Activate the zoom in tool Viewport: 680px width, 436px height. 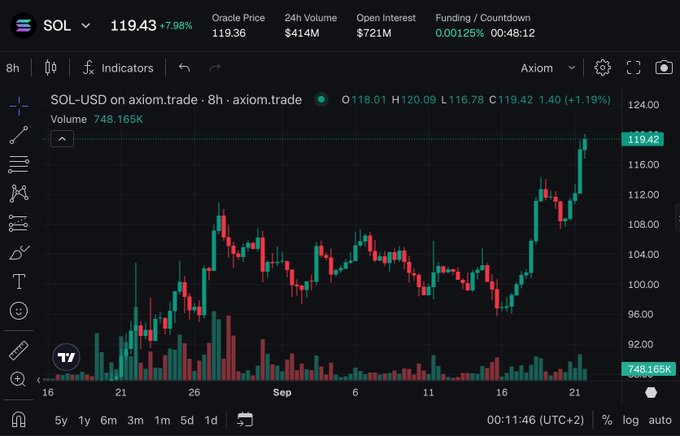[x=18, y=379]
